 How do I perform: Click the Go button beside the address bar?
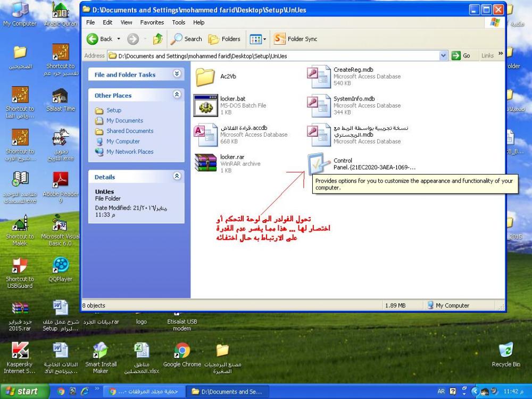tap(461, 56)
